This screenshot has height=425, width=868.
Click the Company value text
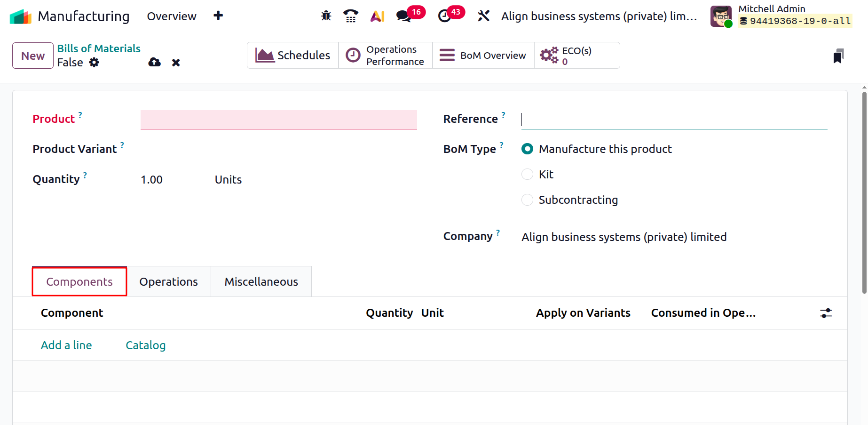tap(624, 237)
